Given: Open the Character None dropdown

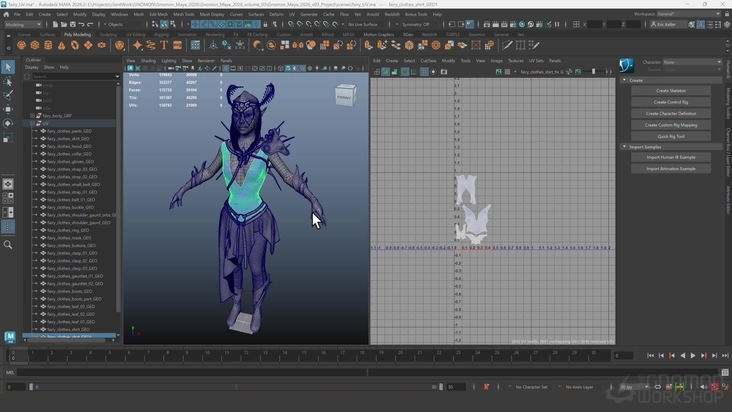Looking at the screenshot, I should [692, 62].
